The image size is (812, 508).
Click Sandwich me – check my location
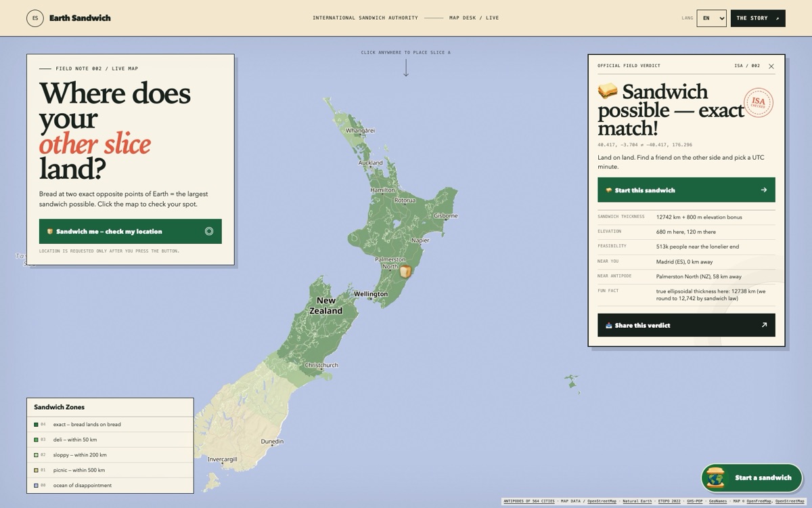(130, 232)
